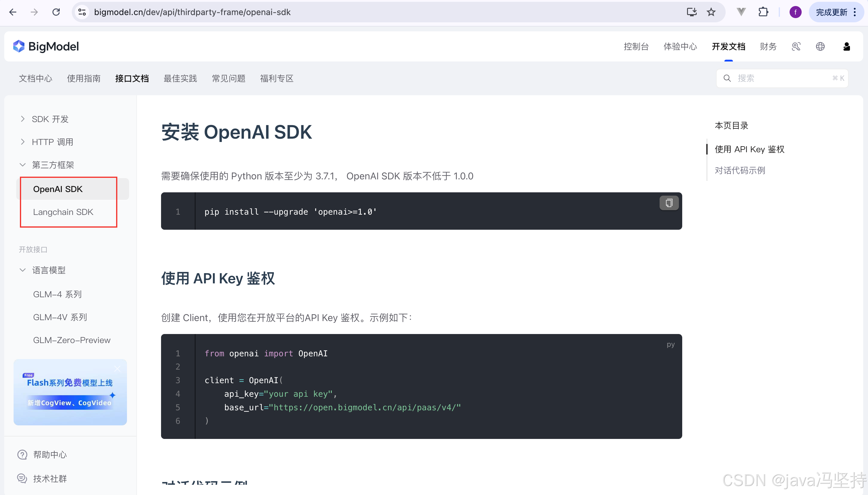Viewport: 868px width, 495px height.
Task: Click the globe language icon
Action: point(820,47)
